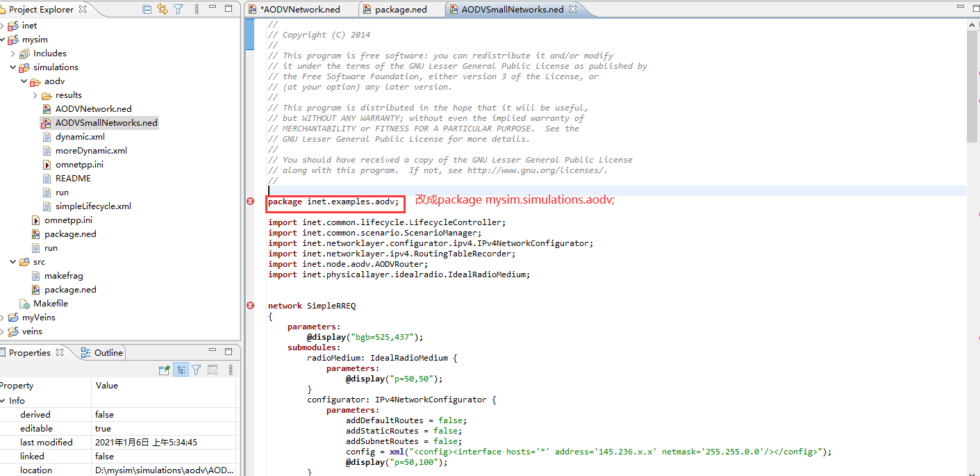
Task: Click the dynamic.xml file icon
Action: tap(47, 137)
